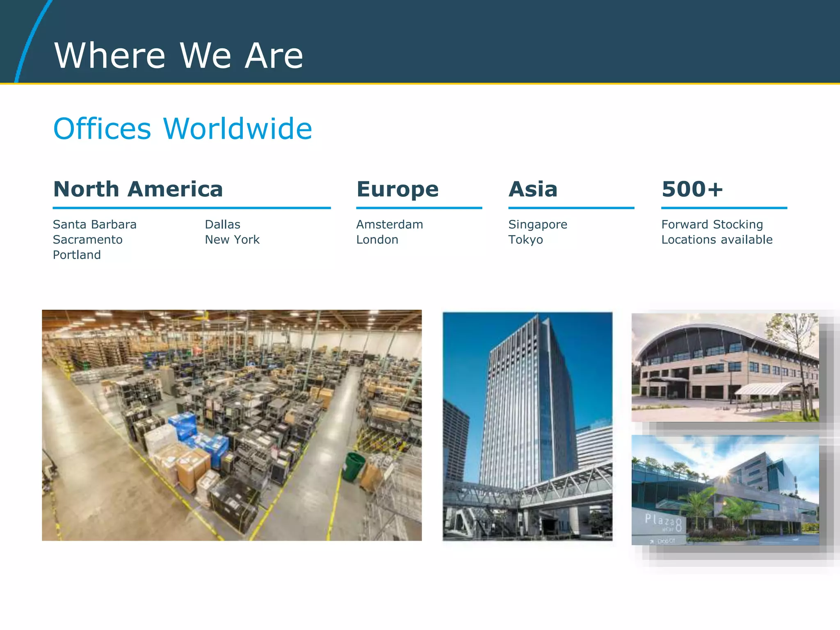Image resolution: width=840 pixels, height=630 pixels.
Task: Select the 'Sacramento' office entry
Action: [88, 240]
